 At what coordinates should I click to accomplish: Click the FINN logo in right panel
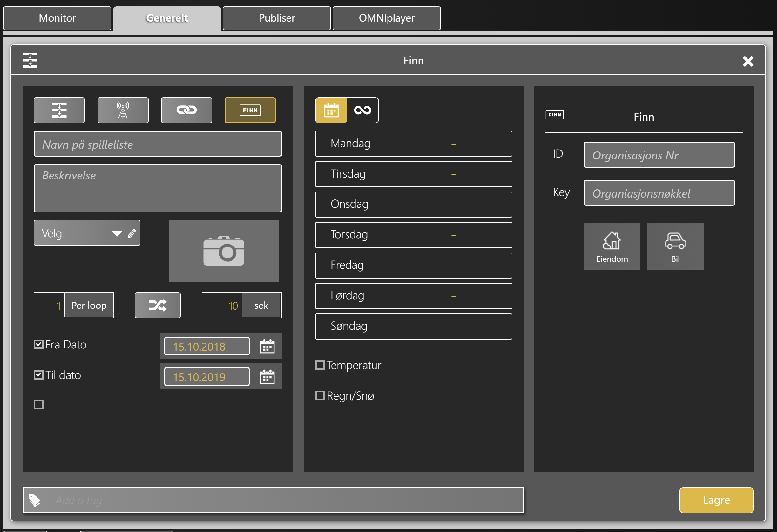[555, 115]
